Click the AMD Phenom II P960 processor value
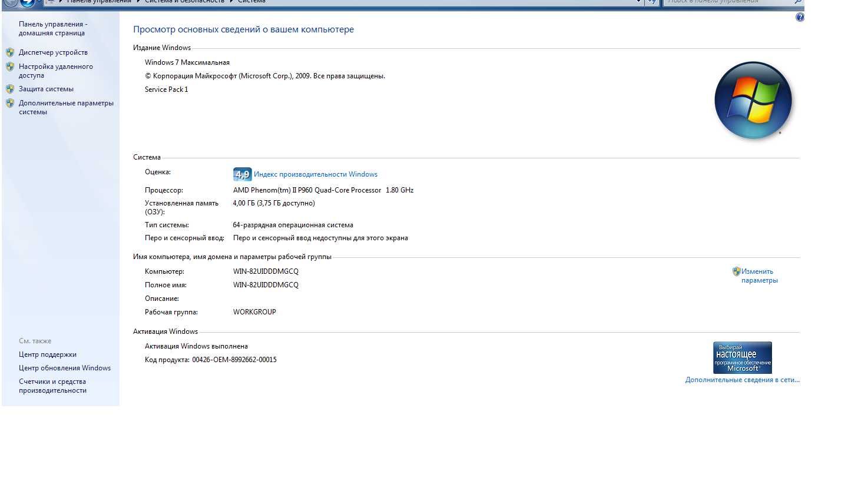848x504 pixels. pos(323,190)
